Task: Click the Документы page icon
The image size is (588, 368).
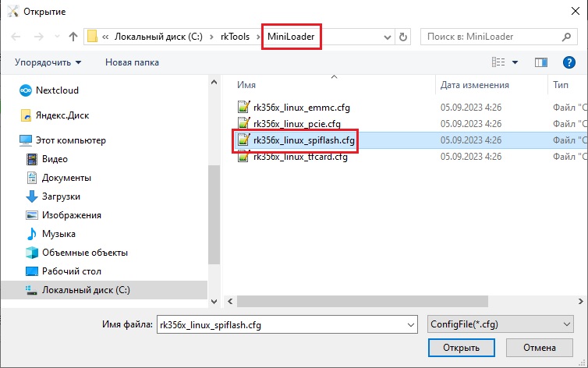Action: point(32,178)
